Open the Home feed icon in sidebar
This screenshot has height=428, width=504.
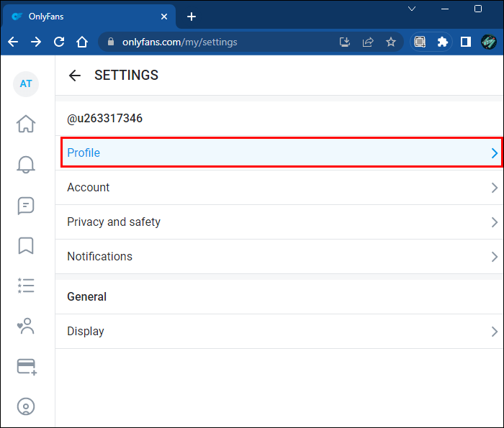click(x=26, y=124)
